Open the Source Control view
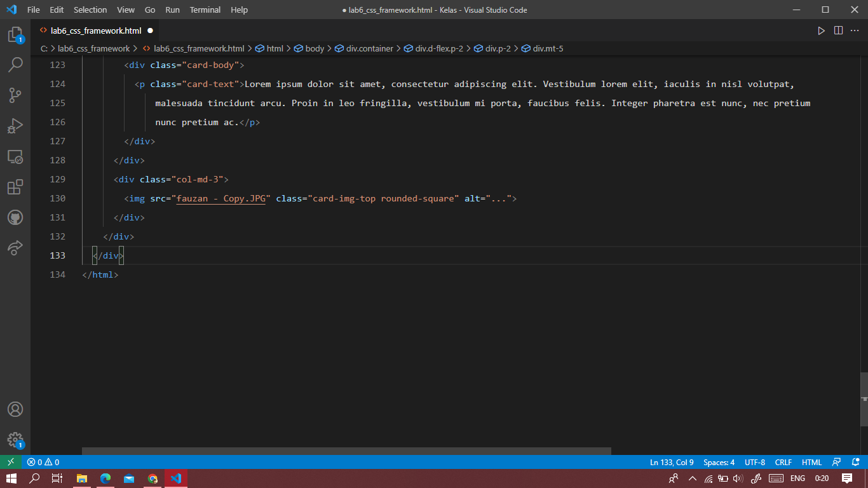Viewport: 868px width, 488px height. click(15, 95)
